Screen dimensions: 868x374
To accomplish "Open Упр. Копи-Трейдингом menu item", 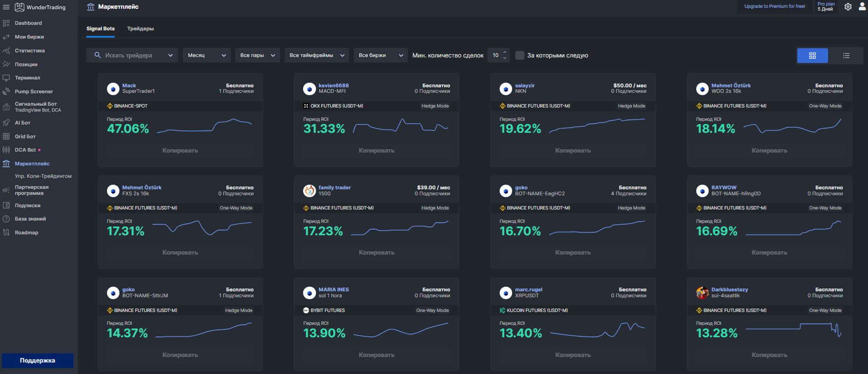I will pos(43,176).
